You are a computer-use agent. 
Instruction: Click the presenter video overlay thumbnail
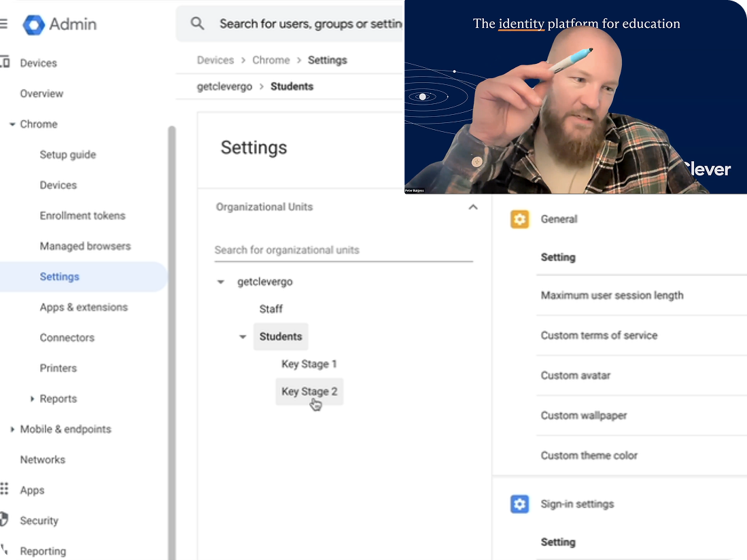(576, 97)
